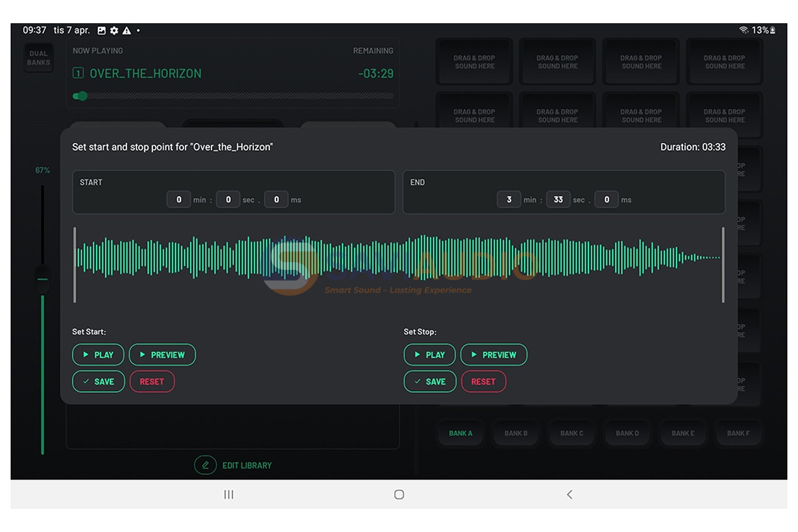Click the waveform's left start handle
798x532 pixels.
74,265
